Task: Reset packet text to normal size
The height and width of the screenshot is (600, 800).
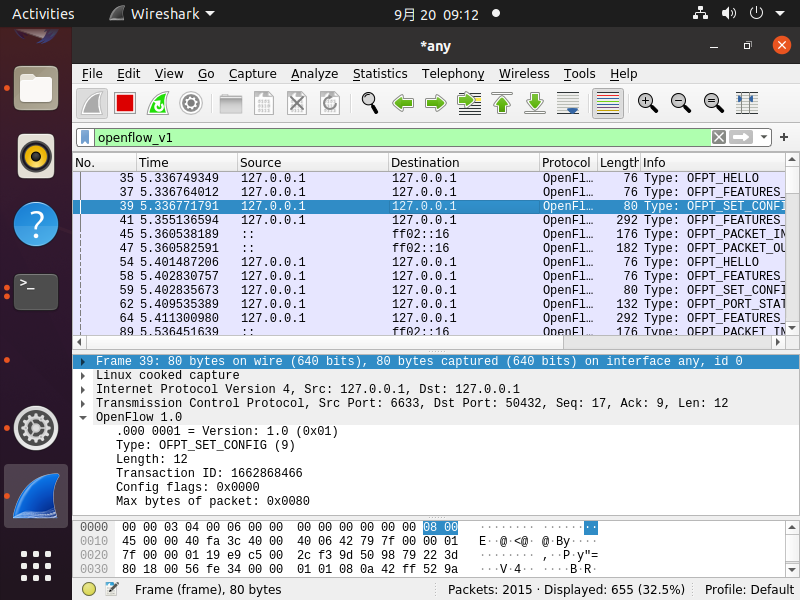Action: [714, 104]
